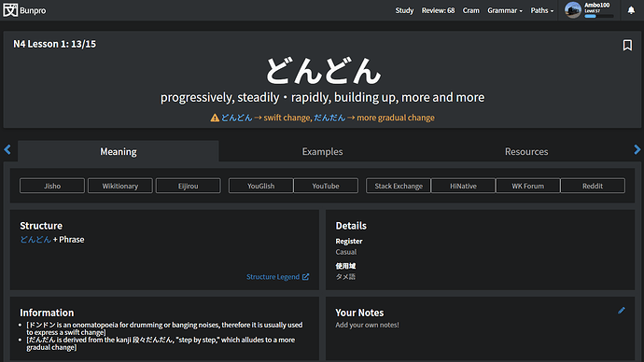Click the 'N4 Lesson 1: 13/15' label
Screen dimensions: 644x362
coord(55,44)
